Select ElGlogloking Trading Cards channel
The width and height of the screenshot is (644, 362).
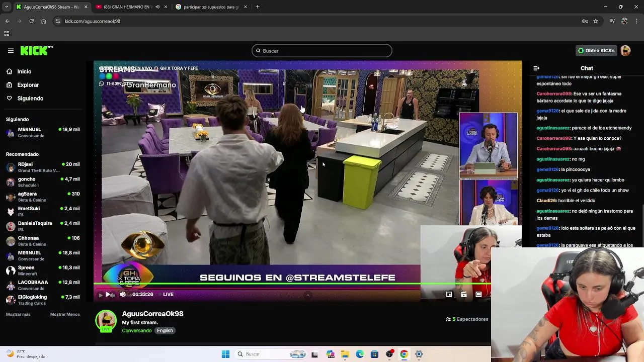[x=43, y=300]
